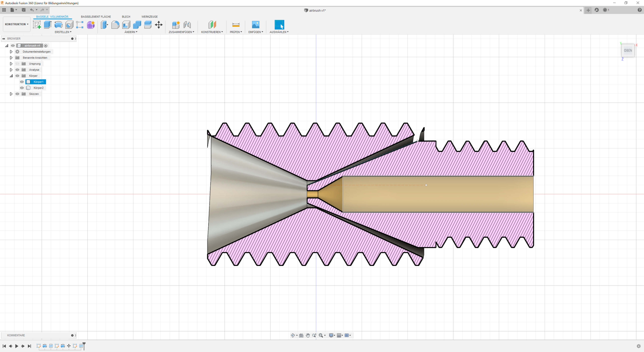Expand the Ursprung folder
The height and width of the screenshot is (352, 644).
point(11,64)
